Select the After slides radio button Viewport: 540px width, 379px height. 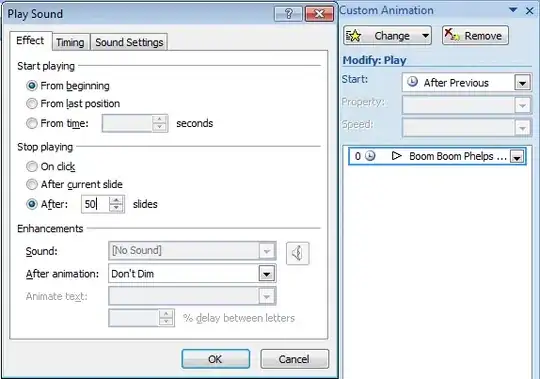(32, 204)
